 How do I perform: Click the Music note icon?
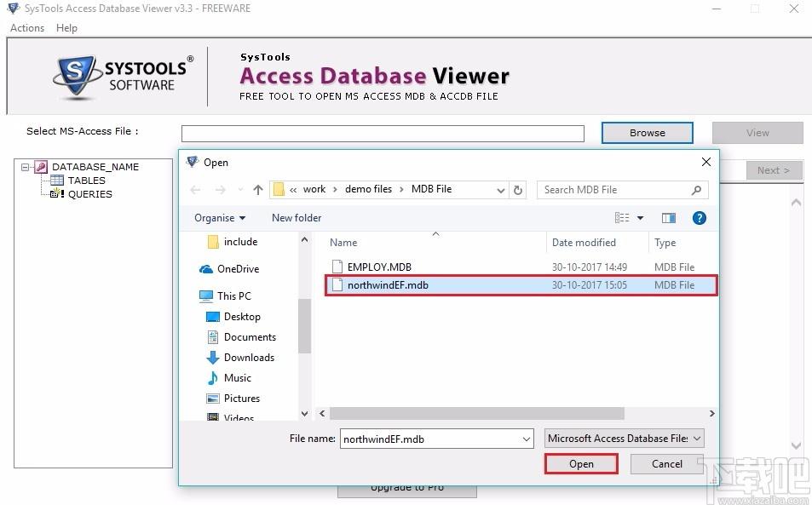(x=213, y=378)
